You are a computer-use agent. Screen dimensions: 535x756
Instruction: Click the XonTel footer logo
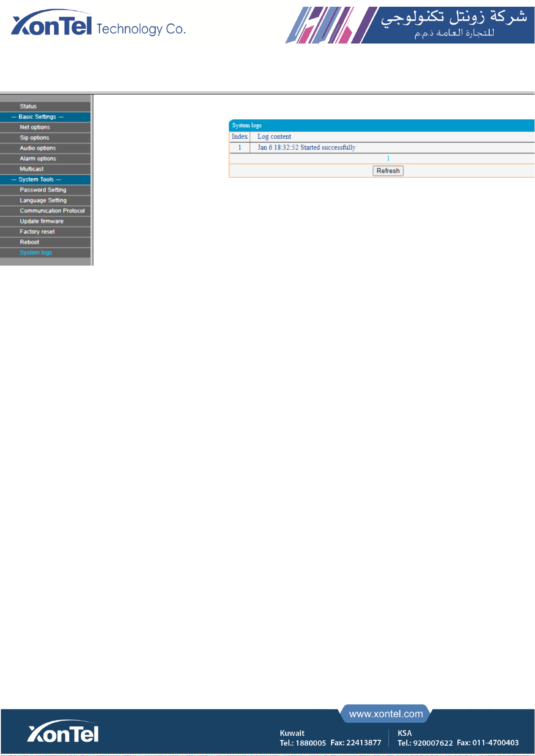pos(63,732)
